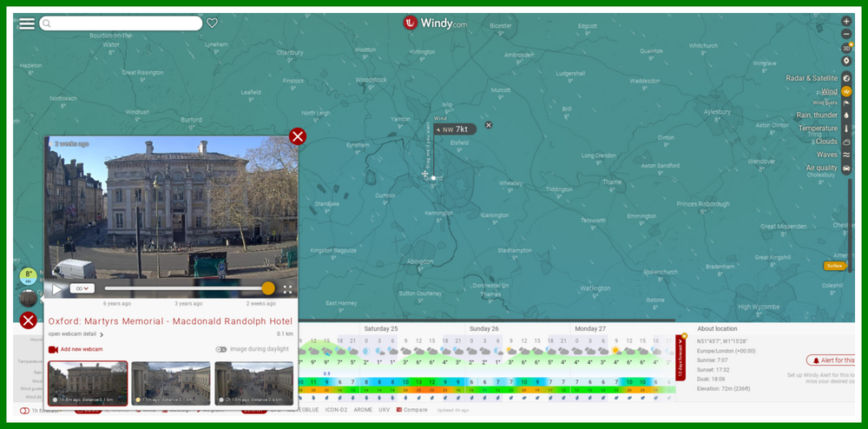Open the webcam in fullscreen
The image size is (868, 429).
(x=288, y=289)
